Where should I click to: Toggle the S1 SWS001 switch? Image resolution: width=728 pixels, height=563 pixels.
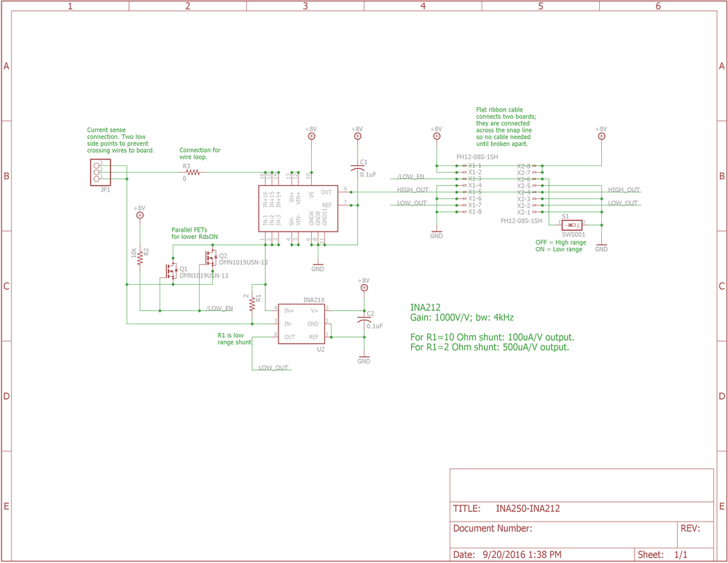point(572,225)
